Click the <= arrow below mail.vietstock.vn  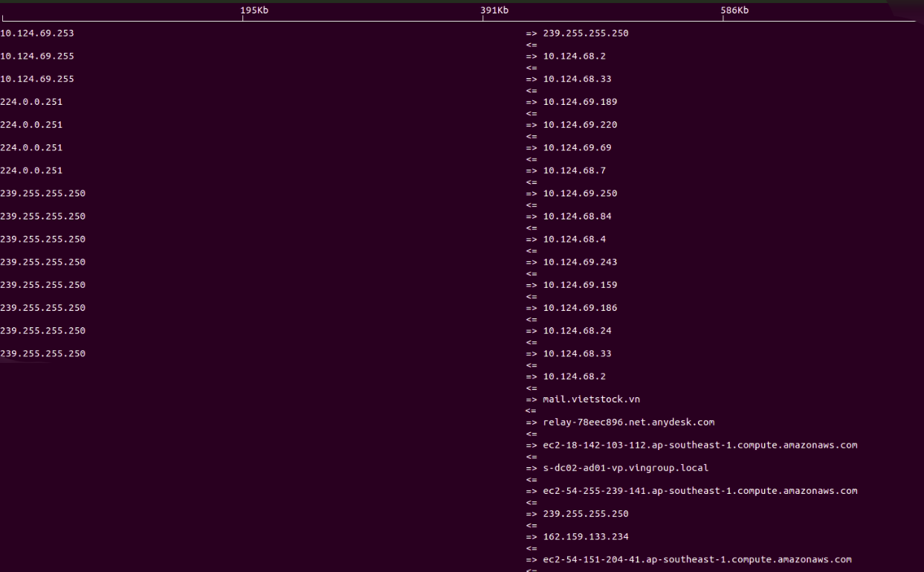tap(532, 410)
